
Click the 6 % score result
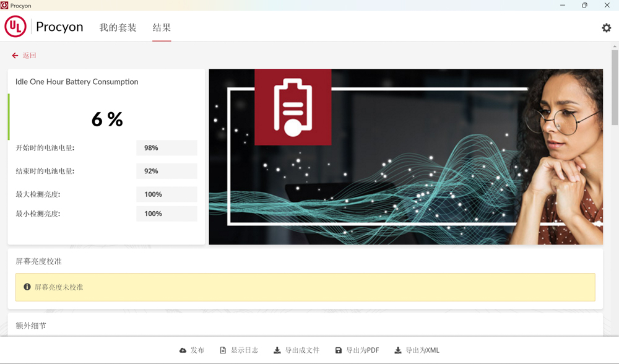tap(107, 119)
